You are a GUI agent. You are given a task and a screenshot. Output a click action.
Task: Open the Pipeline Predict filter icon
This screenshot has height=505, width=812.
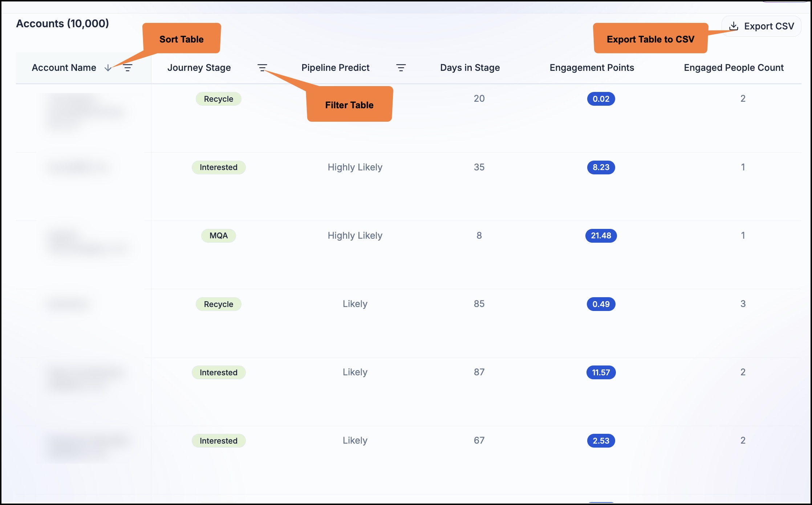[x=401, y=68]
